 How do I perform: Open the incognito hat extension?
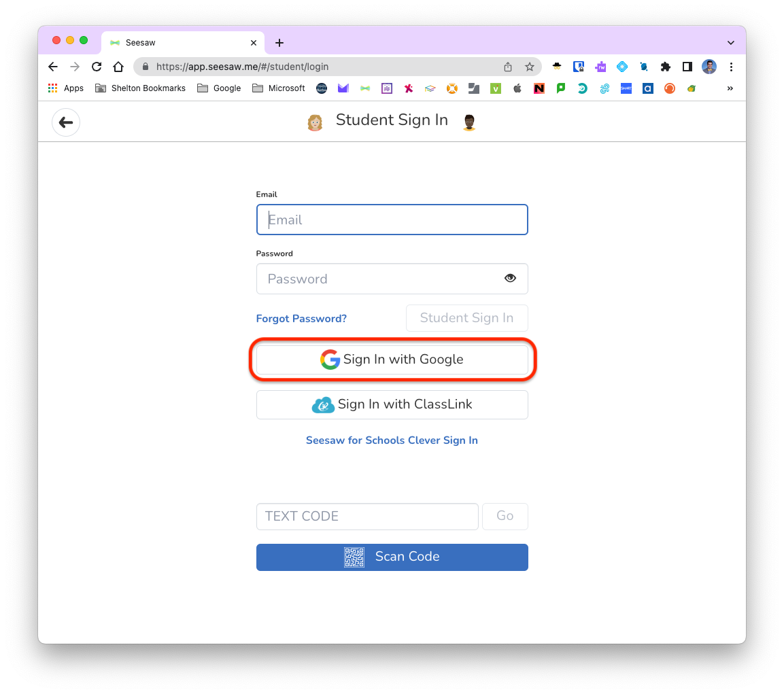click(556, 66)
